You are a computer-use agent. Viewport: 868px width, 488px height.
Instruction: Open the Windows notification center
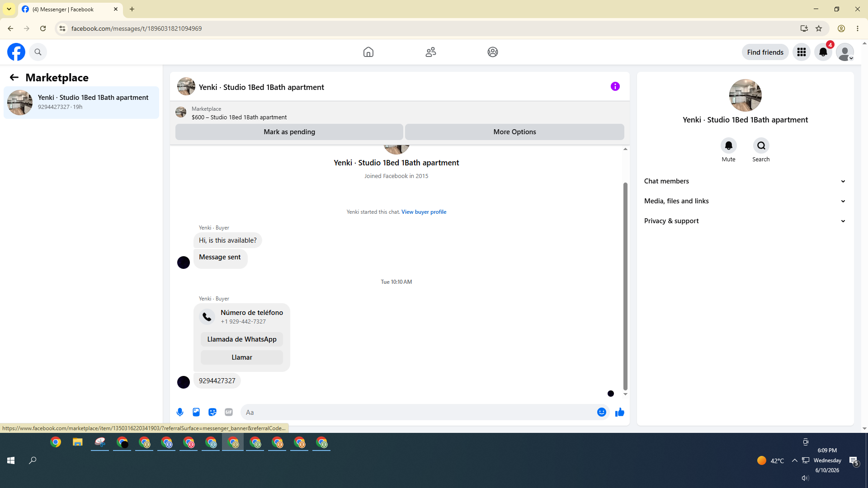[854, 461]
